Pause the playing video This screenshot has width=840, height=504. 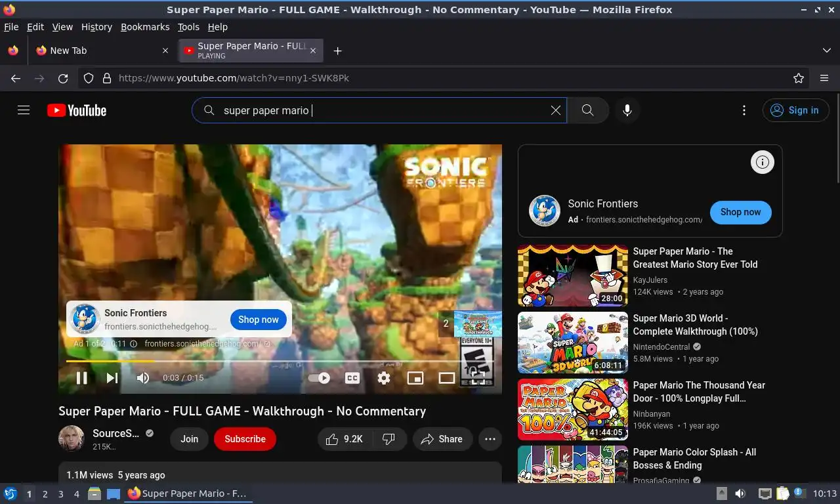pos(82,378)
